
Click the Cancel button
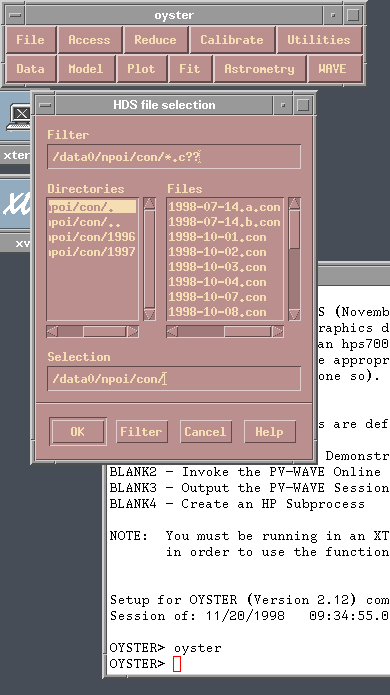pos(206,432)
